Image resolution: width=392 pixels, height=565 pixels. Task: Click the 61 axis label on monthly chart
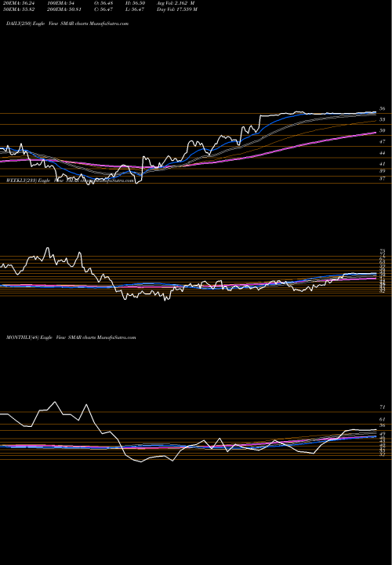383,419
